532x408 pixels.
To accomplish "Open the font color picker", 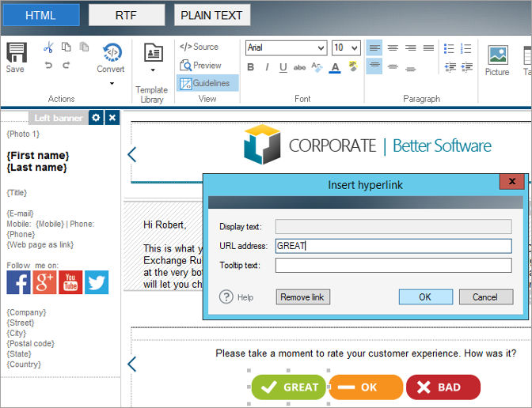I will (335, 67).
